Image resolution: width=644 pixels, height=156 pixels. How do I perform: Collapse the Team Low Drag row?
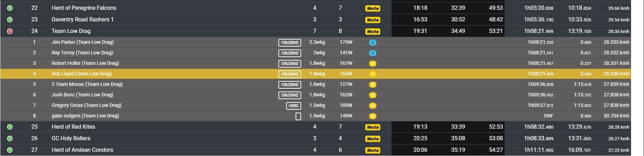point(10,31)
